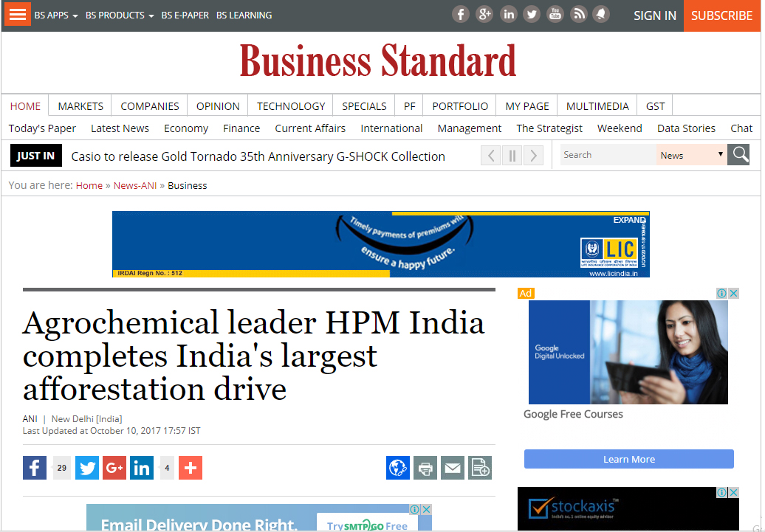Click the orange plus more-sharing icon

[191, 468]
